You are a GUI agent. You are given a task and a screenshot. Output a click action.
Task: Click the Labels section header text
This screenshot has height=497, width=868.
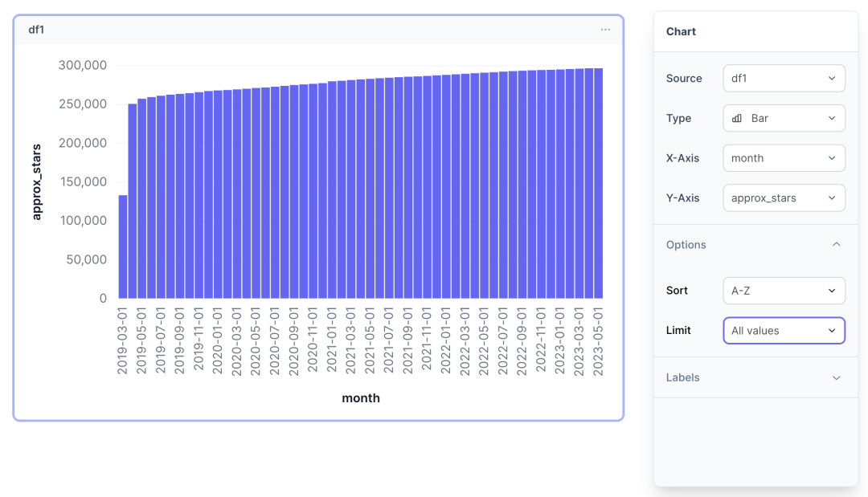(x=682, y=377)
